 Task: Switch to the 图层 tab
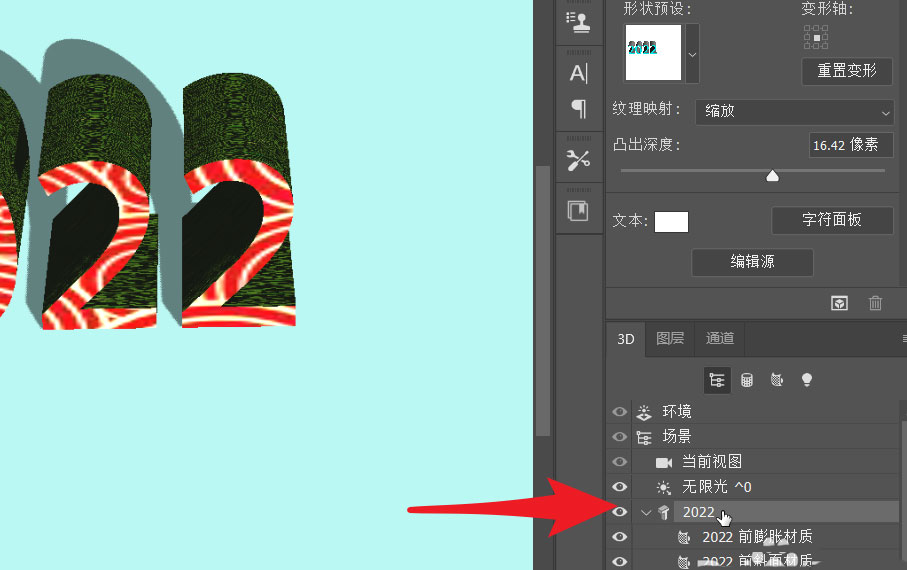pos(670,339)
